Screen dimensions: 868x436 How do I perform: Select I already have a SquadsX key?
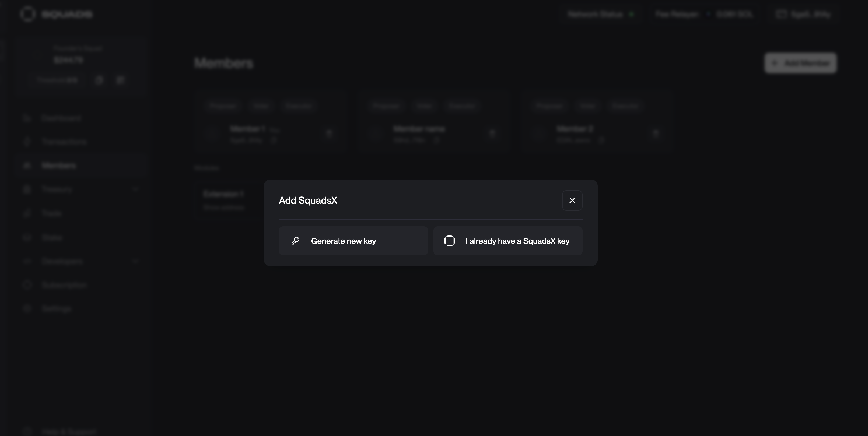(x=508, y=241)
